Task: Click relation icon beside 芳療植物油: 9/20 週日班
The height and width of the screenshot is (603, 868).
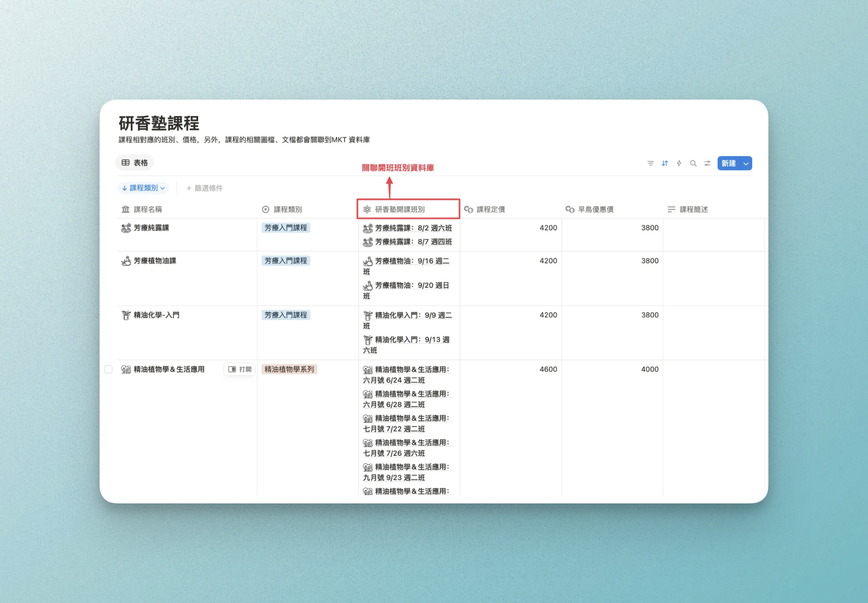Action: pyautogui.click(x=368, y=286)
